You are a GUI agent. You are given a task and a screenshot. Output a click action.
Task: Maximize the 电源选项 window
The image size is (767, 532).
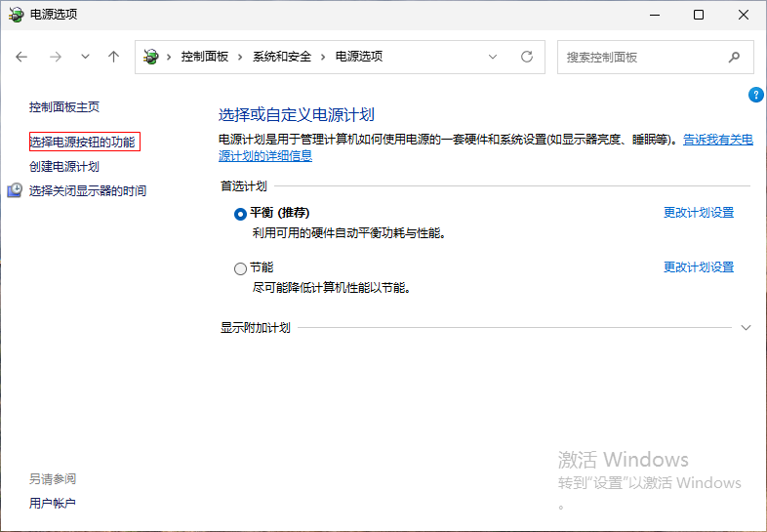(699, 15)
